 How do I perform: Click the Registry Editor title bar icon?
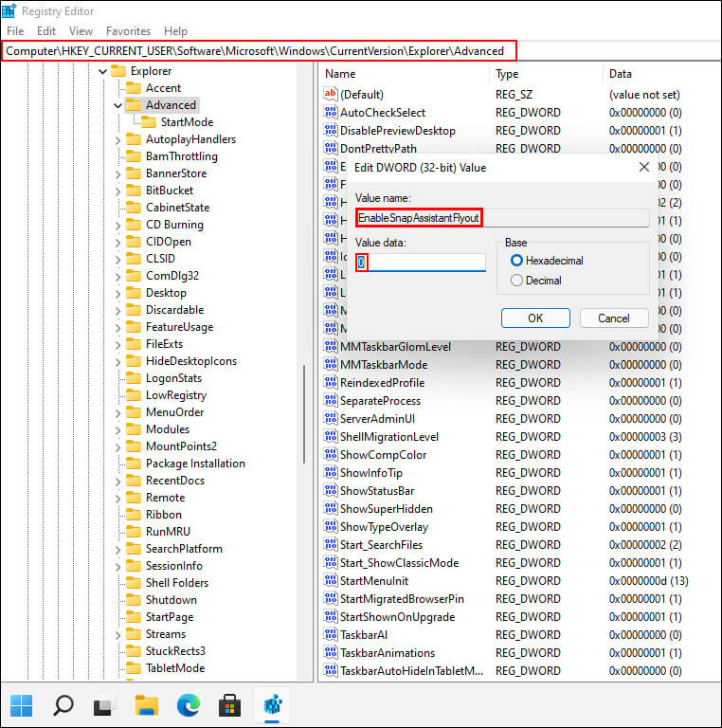(9, 10)
